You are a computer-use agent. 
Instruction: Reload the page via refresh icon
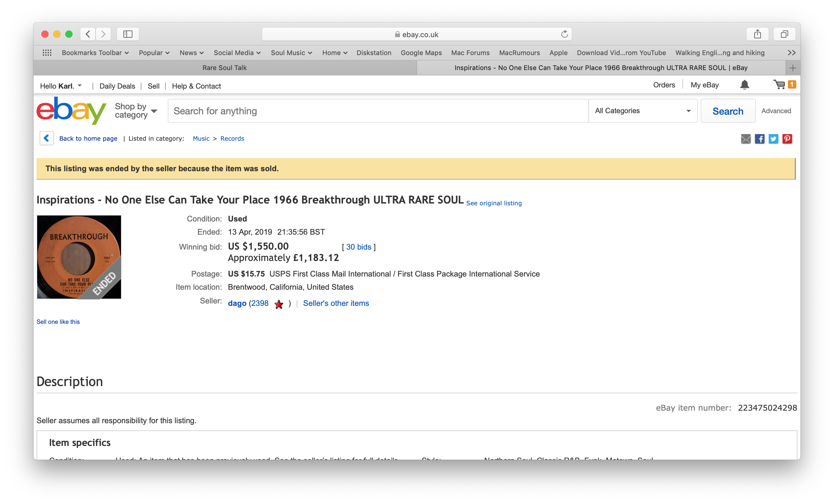tap(564, 34)
